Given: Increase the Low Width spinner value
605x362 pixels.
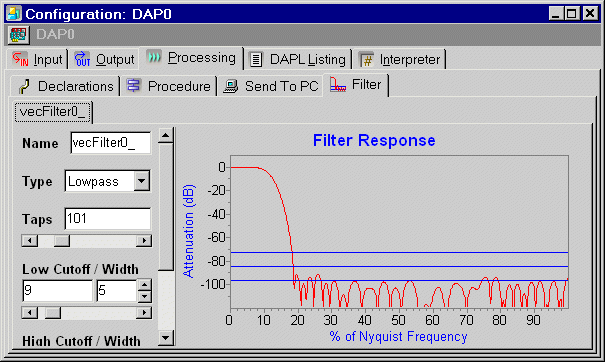Looking at the screenshot, I should (x=144, y=285).
